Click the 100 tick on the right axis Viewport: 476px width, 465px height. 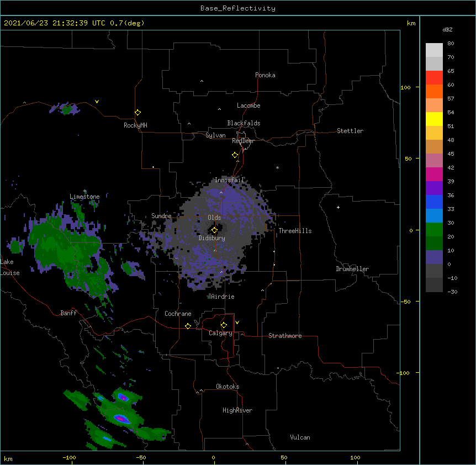click(405, 87)
